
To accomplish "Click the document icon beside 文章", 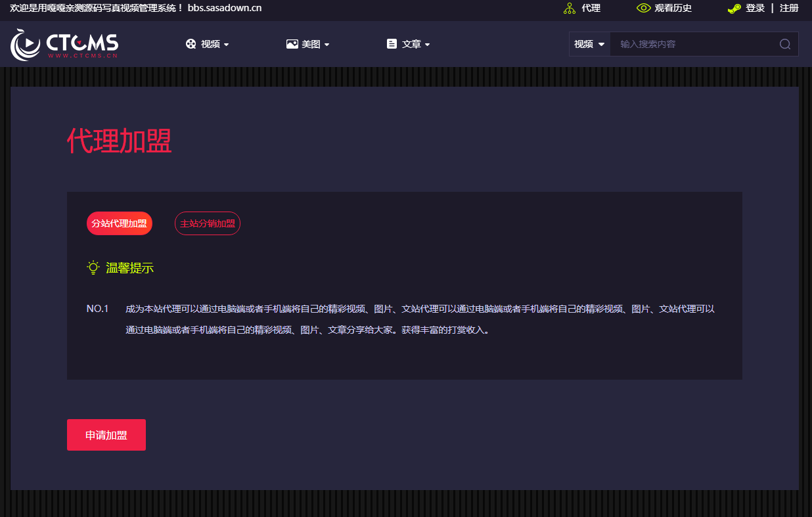I will tap(392, 44).
